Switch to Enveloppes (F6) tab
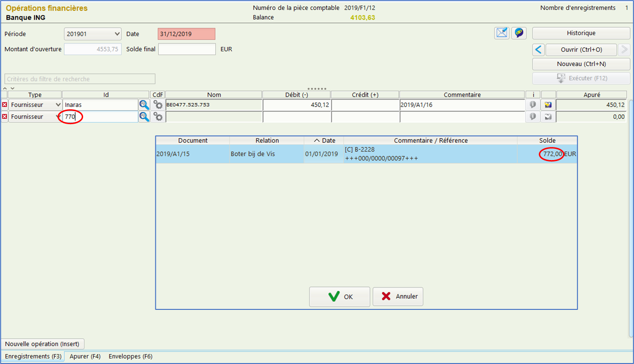The image size is (634, 364). point(130,357)
